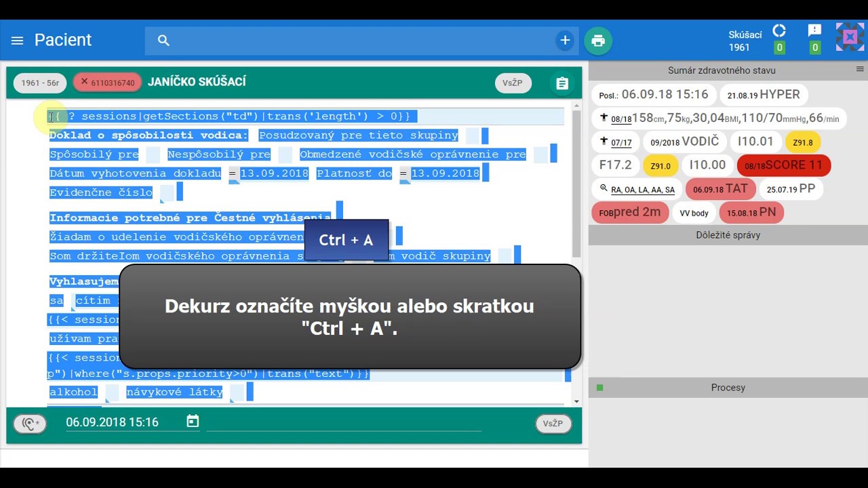Click the editor scrollbar down arrow
The image size is (868, 488).
(x=576, y=401)
